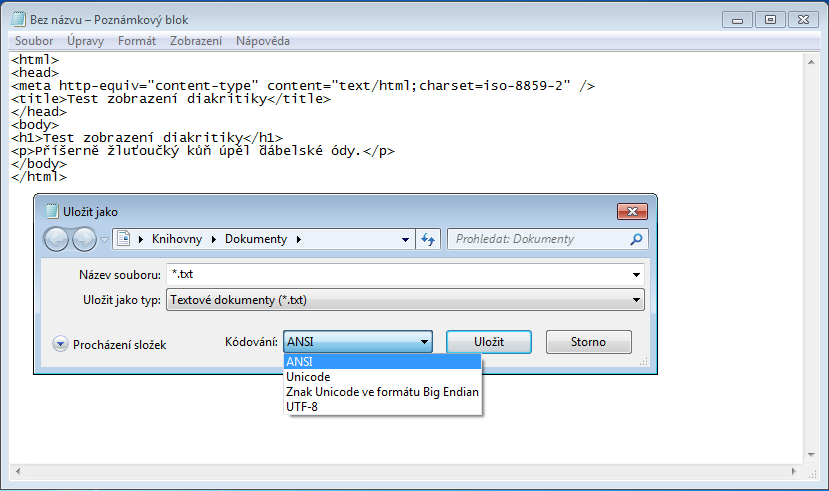Pick Znak Unicode ve formátu Big Endian
829x491 pixels.
click(x=382, y=392)
